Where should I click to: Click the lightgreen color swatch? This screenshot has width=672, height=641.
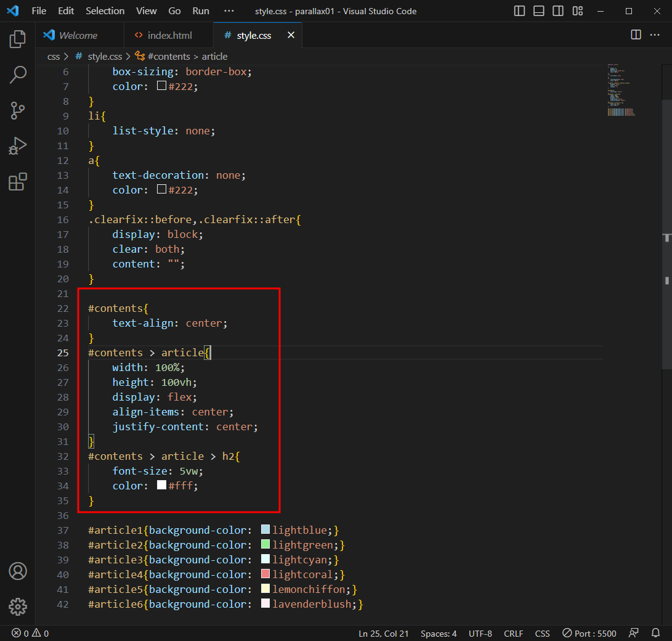point(265,544)
